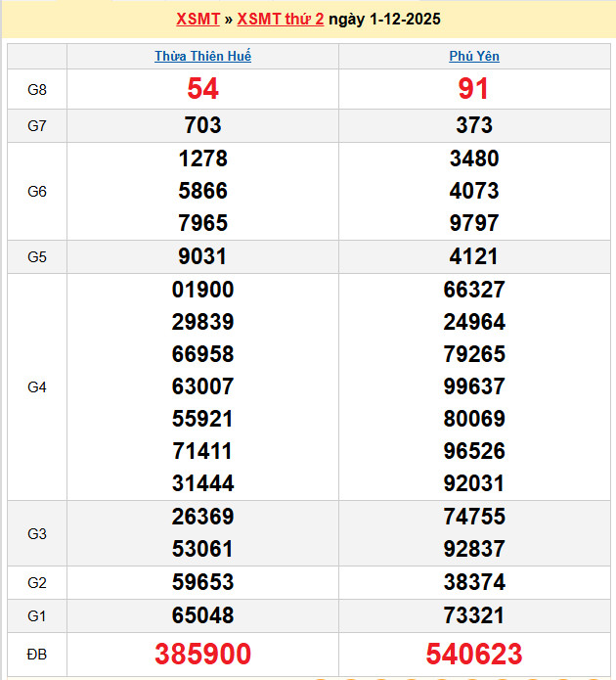Click G1 result 65048
The width and height of the screenshot is (616, 680).
(x=202, y=614)
